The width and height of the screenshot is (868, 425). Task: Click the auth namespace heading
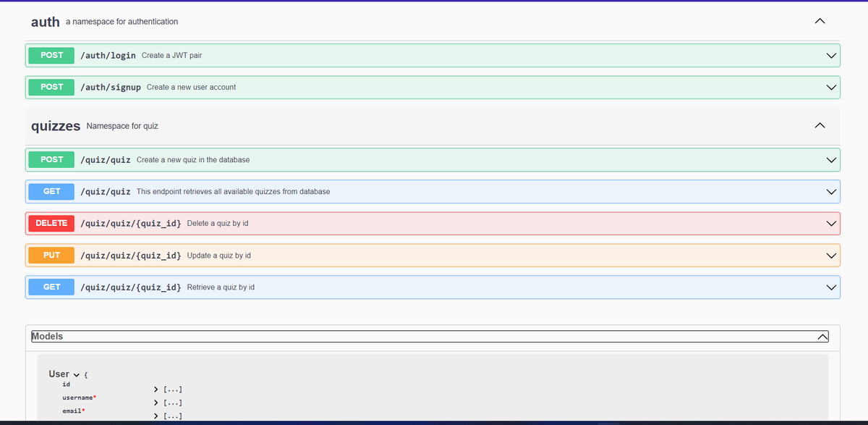[x=46, y=22]
